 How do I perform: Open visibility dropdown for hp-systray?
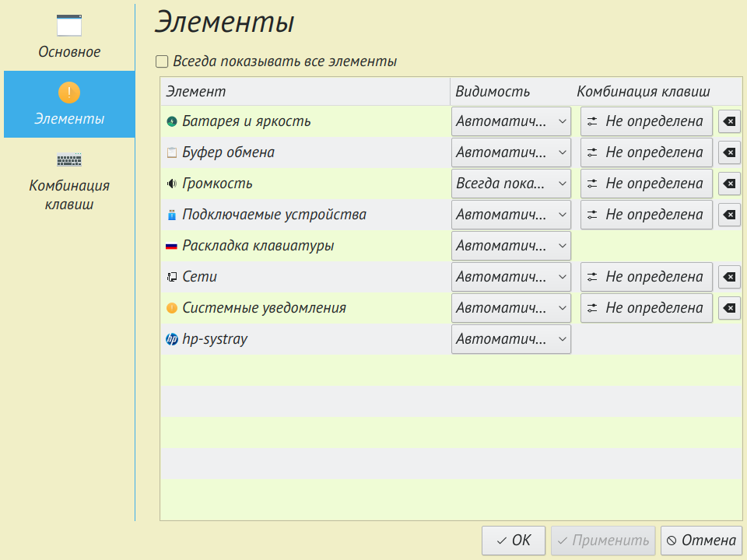[511, 339]
